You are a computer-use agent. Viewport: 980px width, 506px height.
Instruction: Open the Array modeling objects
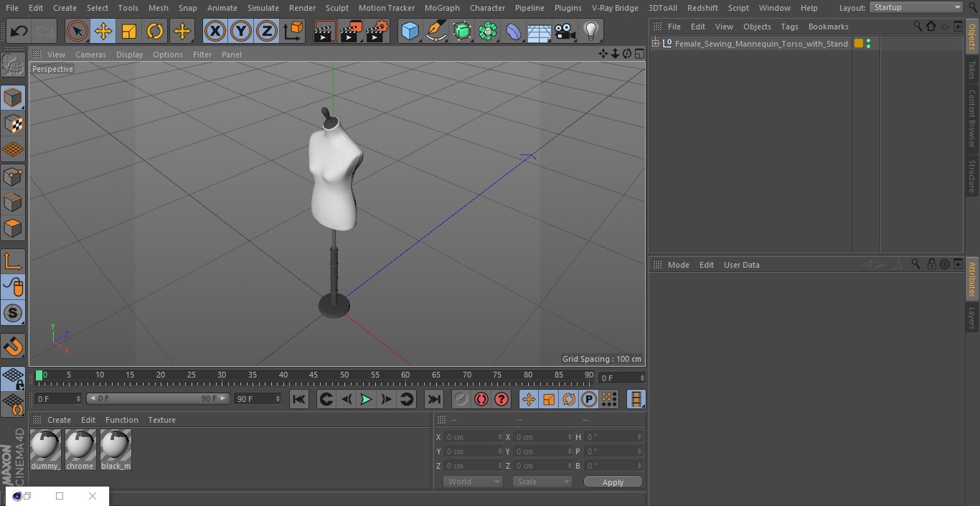(488, 31)
